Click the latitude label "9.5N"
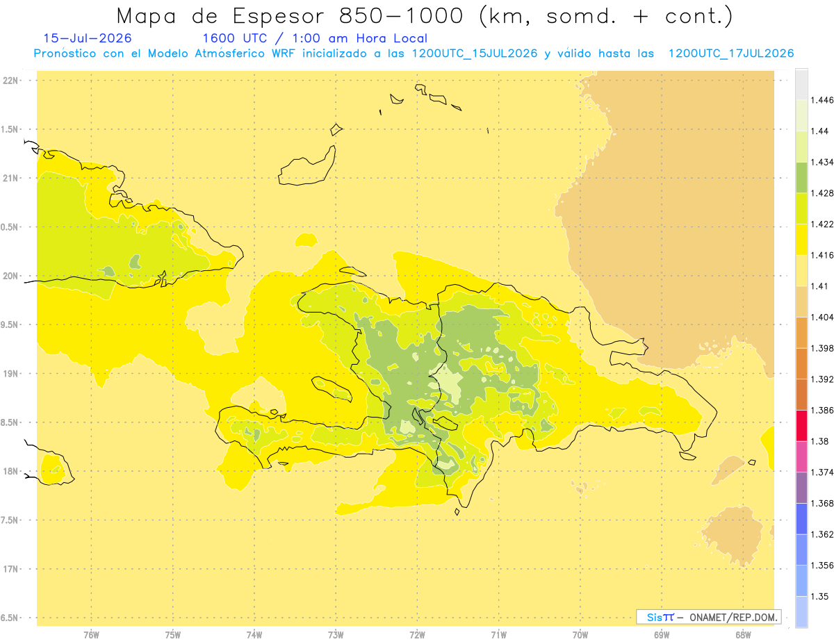Image resolution: width=834 pixels, height=644 pixels. pos(10,324)
